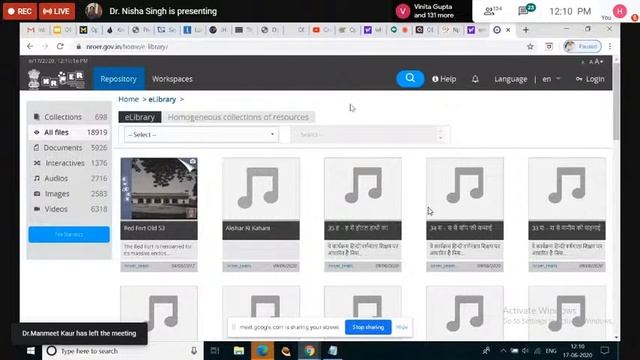Click the blue button in sidebar
The image size is (640, 360).
click(69, 234)
